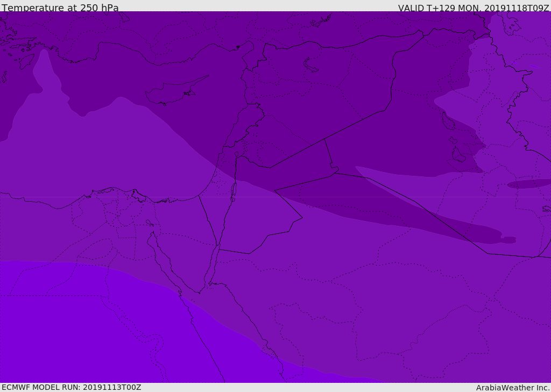Click the "Temperature at 250 hPa" title
This screenshot has height=392, width=551.
point(60,8)
